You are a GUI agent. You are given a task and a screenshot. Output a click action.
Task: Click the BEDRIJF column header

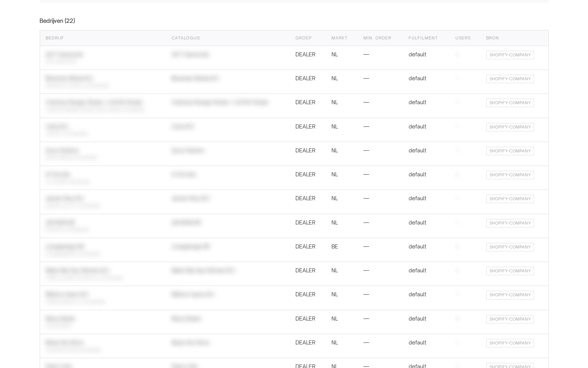55,38
